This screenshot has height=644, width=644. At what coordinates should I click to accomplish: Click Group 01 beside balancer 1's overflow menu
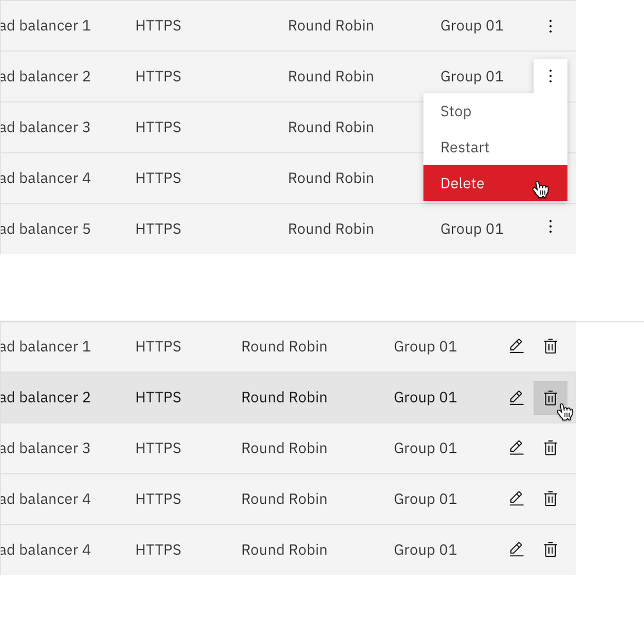click(472, 26)
